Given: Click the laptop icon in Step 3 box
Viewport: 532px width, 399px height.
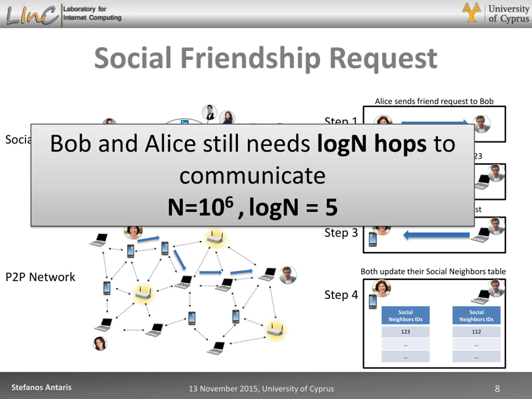Looking at the screenshot, I should point(480,235).
